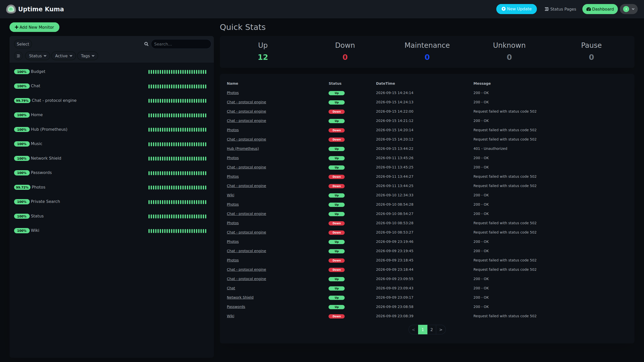Open the Status monitor

tap(111, 216)
